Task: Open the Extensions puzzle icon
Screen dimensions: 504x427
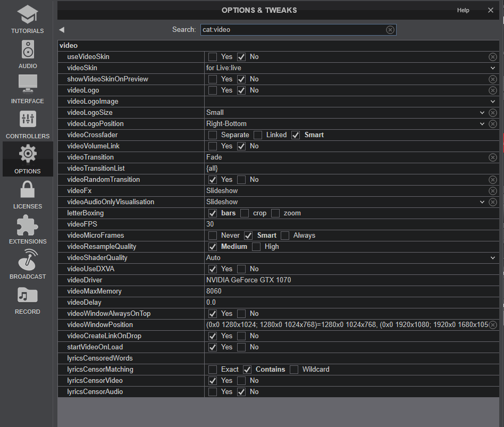Action: pyautogui.click(x=28, y=230)
